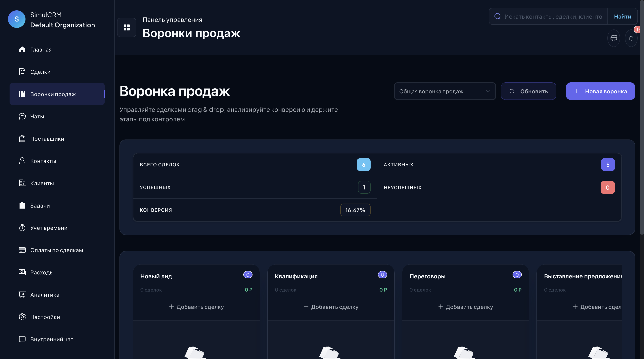Open Поставщики using the bag icon
The image size is (644, 359).
click(x=22, y=139)
